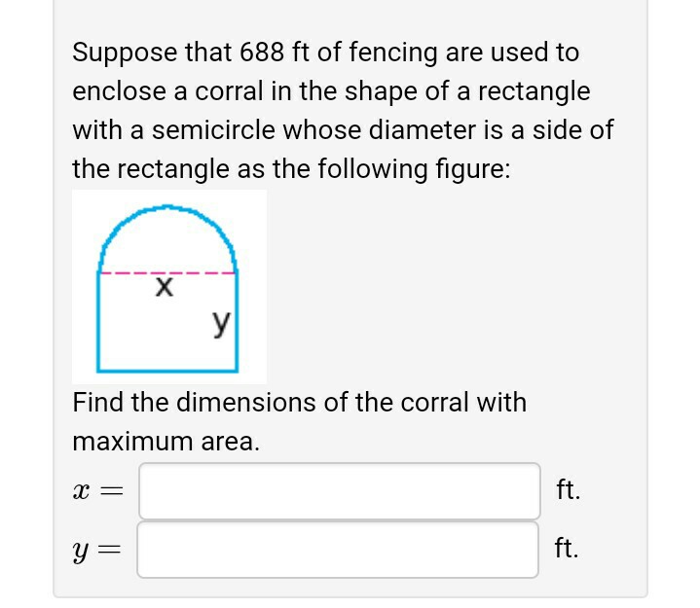This screenshot has height=608, width=700.
Task: Click the y answer input field
Action: [338, 550]
